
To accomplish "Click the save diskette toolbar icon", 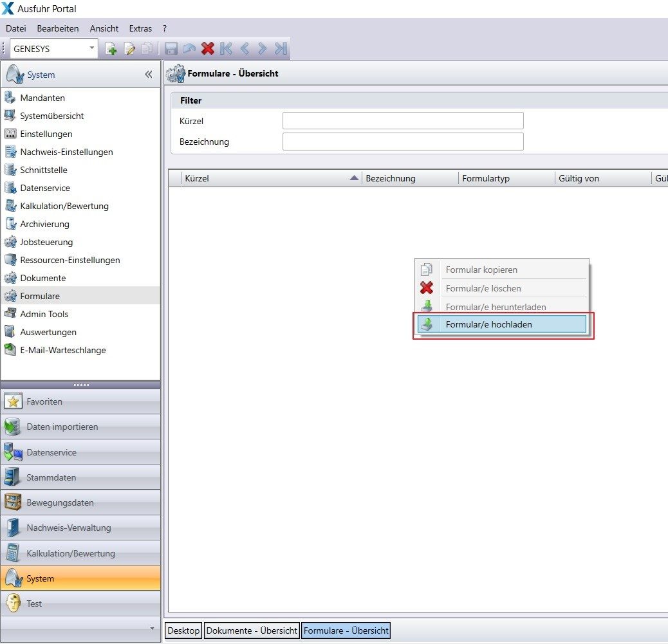I will point(171,49).
